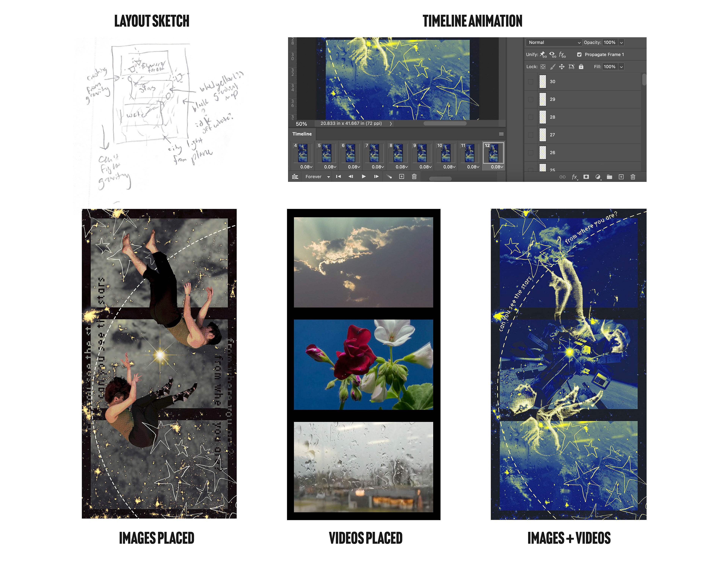Convert to video timeline icon
Image resolution: width=728 pixels, height=562 pixels.
click(295, 177)
